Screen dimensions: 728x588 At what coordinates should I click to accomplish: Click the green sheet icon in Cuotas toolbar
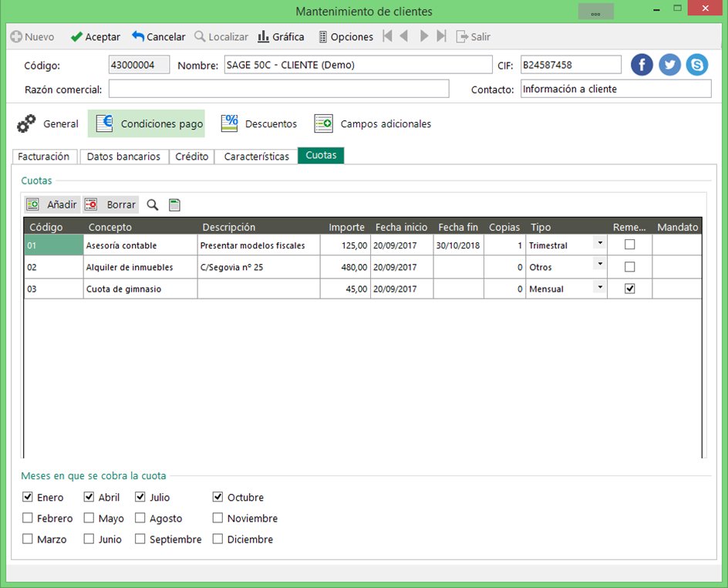pos(174,204)
